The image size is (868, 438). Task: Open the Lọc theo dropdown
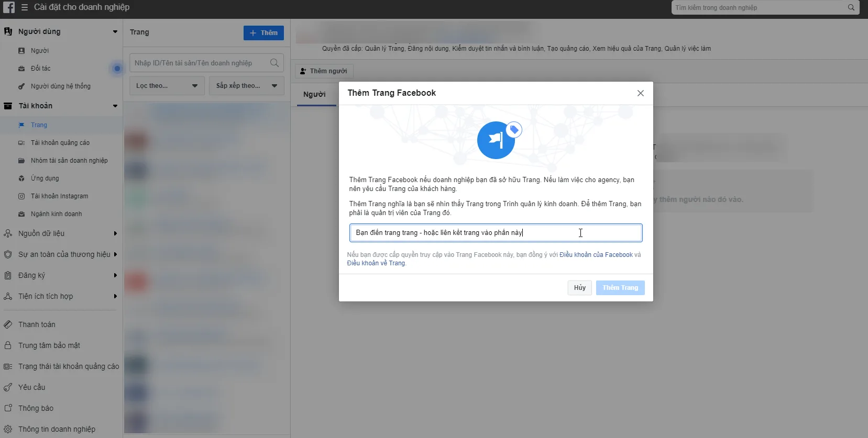point(167,86)
